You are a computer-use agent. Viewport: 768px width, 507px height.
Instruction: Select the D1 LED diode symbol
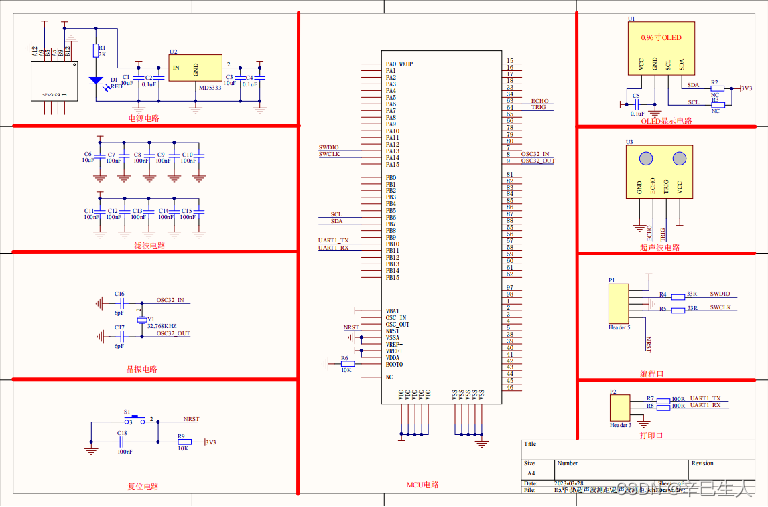[x=96, y=81]
